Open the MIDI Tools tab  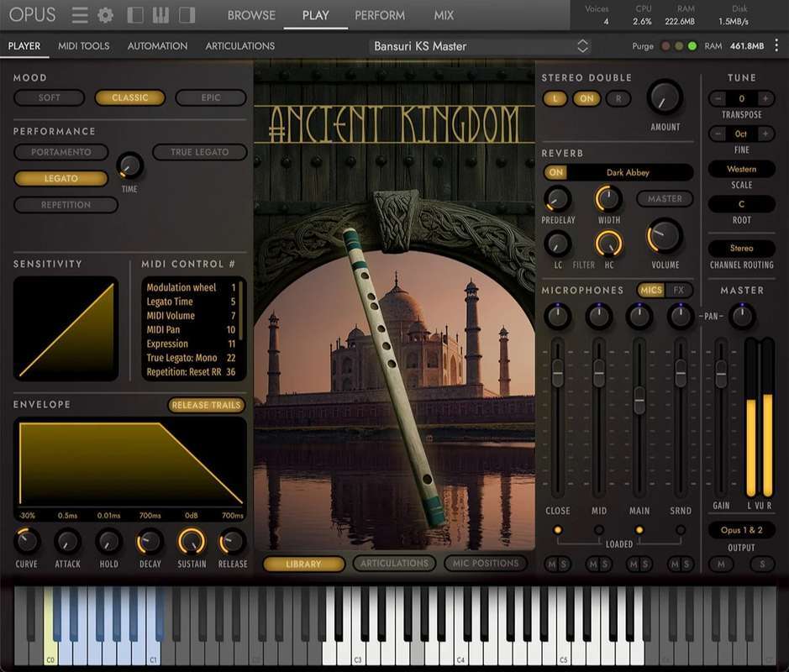coord(83,46)
